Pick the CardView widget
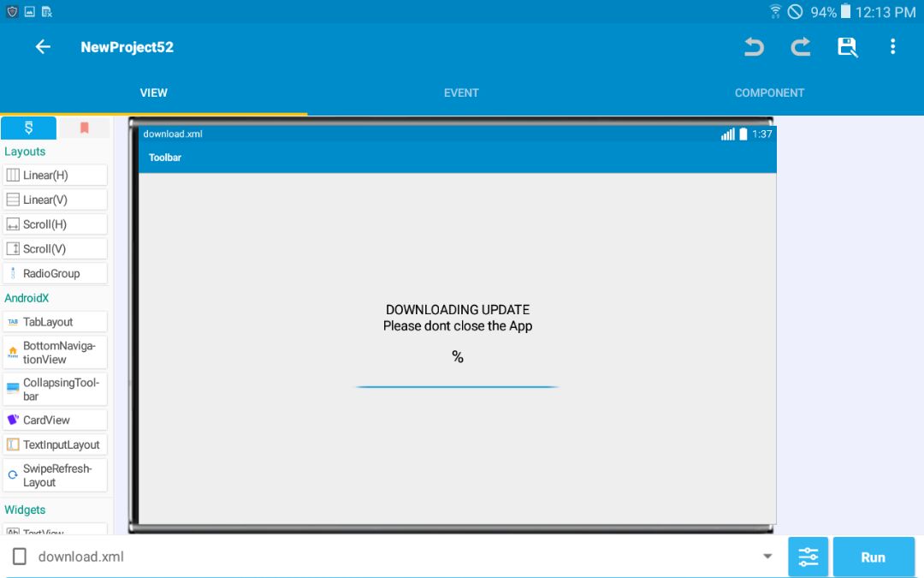 (x=55, y=420)
